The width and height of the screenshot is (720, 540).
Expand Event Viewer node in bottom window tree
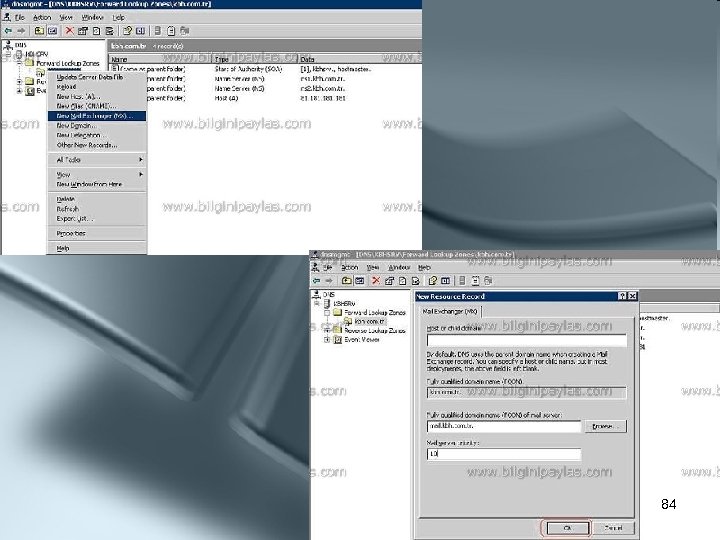coord(326,340)
